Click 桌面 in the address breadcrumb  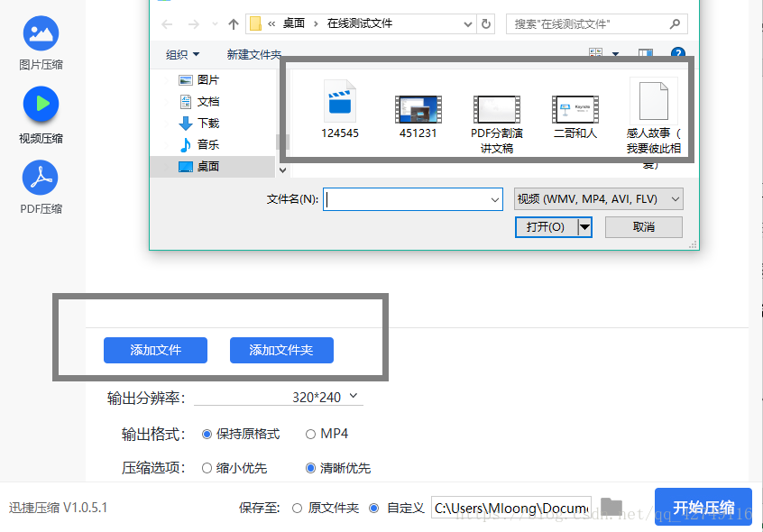pyautogui.click(x=294, y=23)
